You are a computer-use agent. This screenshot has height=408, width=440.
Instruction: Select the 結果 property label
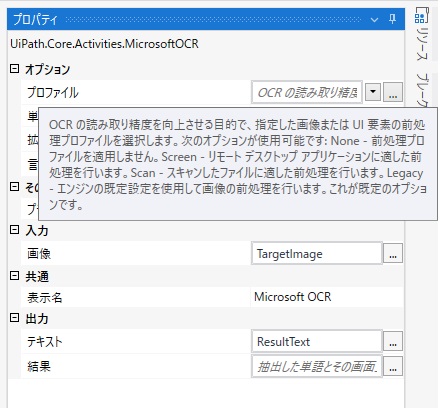[39, 366]
